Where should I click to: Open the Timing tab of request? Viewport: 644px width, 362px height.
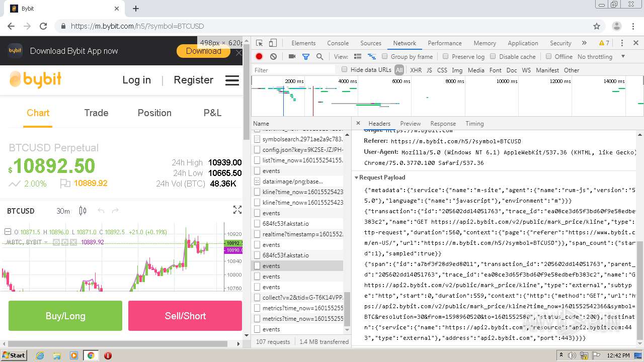pyautogui.click(x=474, y=124)
